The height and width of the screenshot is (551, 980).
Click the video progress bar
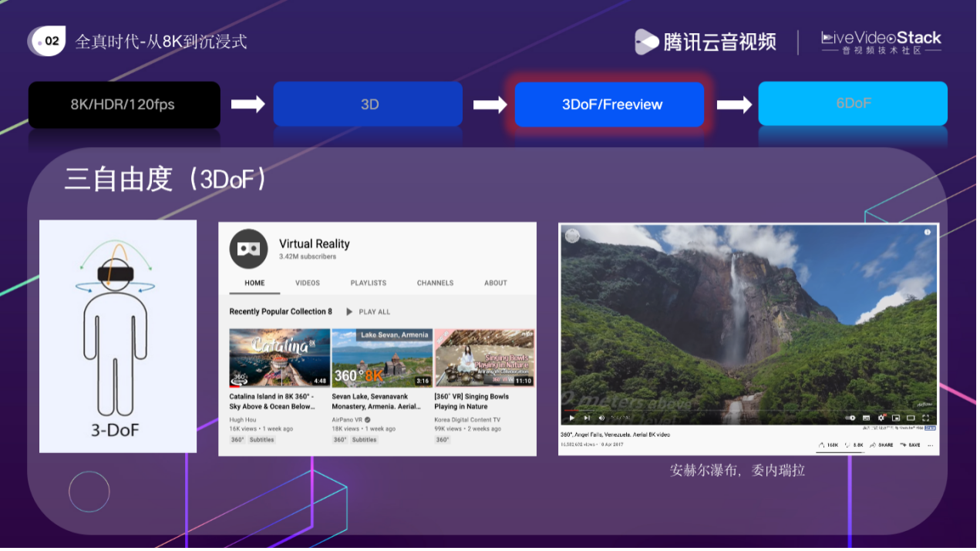click(749, 410)
